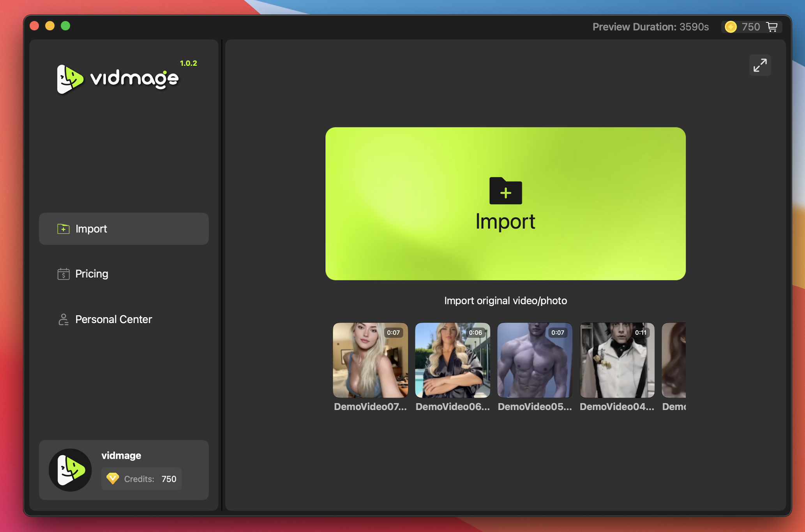Open the DemoVideo07 thumbnail
Screen dimensions: 805x532
(x=370, y=360)
